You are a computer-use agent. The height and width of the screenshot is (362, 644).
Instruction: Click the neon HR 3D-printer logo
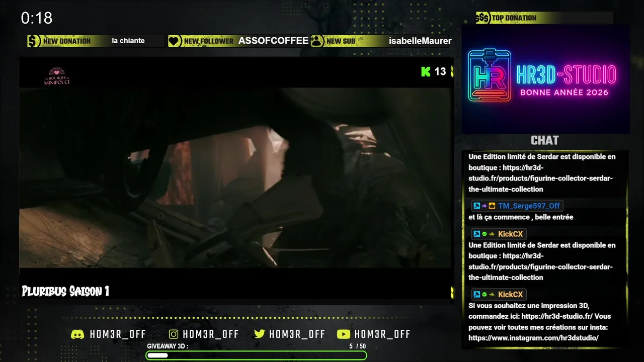click(490, 75)
